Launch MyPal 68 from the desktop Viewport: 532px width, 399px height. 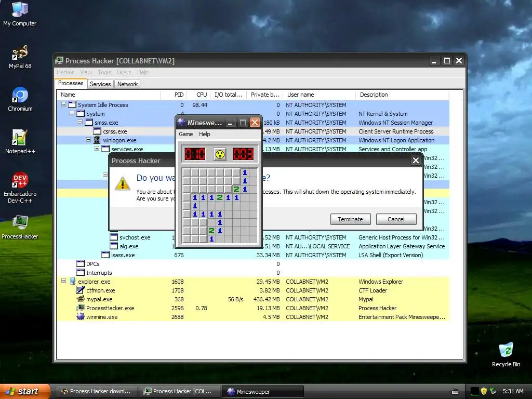click(20, 57)
